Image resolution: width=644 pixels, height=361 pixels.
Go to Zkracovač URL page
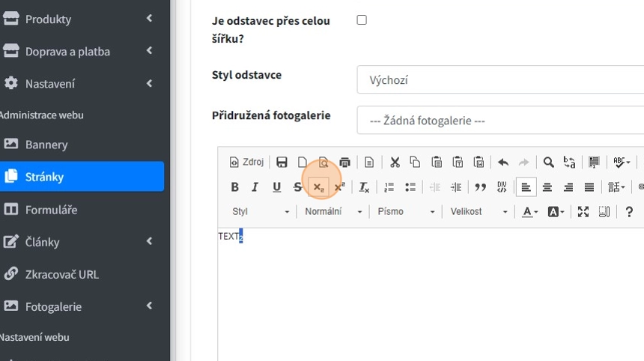tap(61, 274)
